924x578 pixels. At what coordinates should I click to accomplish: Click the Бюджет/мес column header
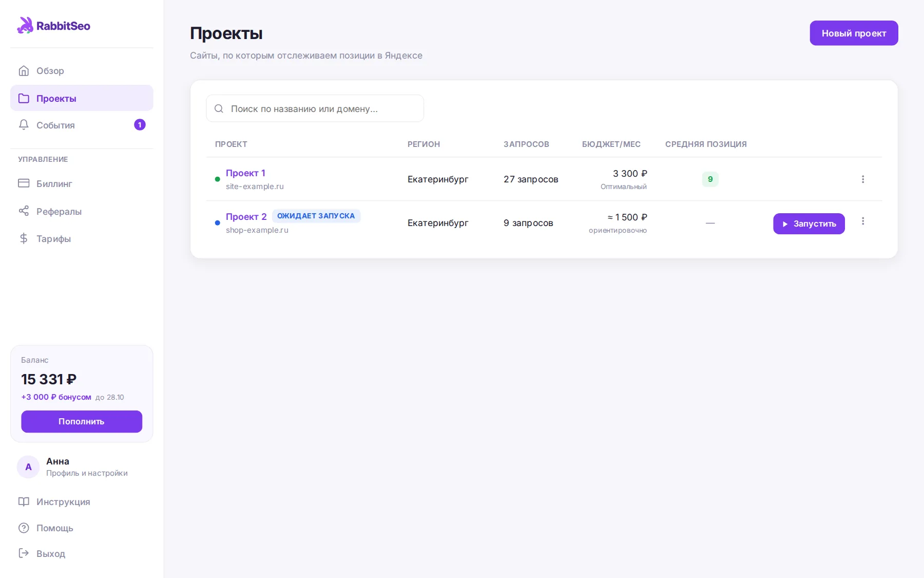[611, 144]
